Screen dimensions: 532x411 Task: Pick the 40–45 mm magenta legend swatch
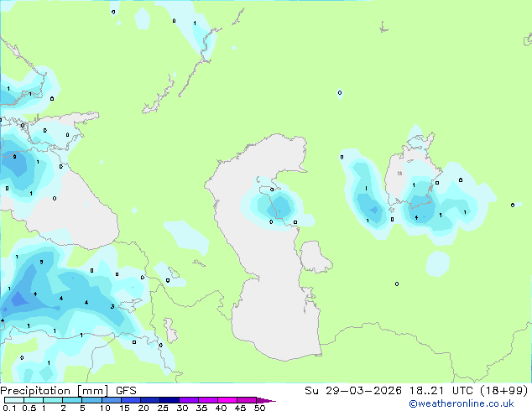(x=227, y=400)
